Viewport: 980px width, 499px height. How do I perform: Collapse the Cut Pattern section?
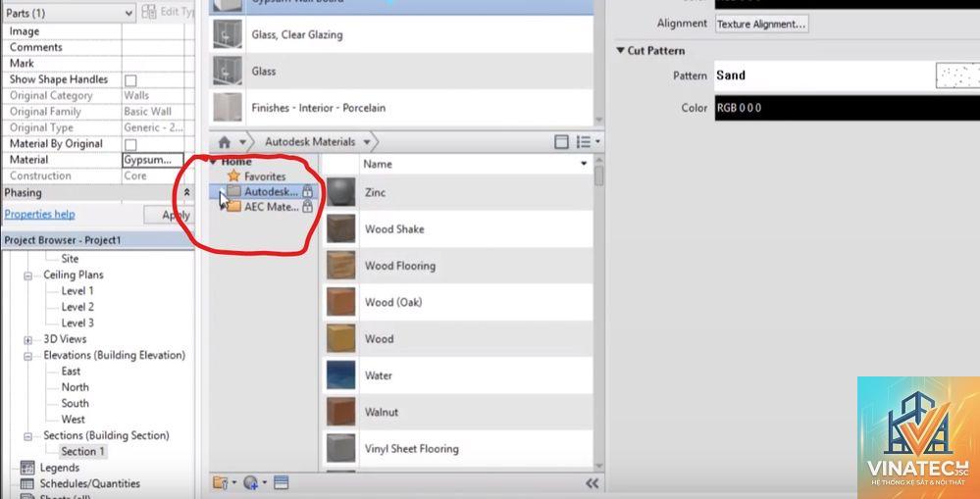621,51
